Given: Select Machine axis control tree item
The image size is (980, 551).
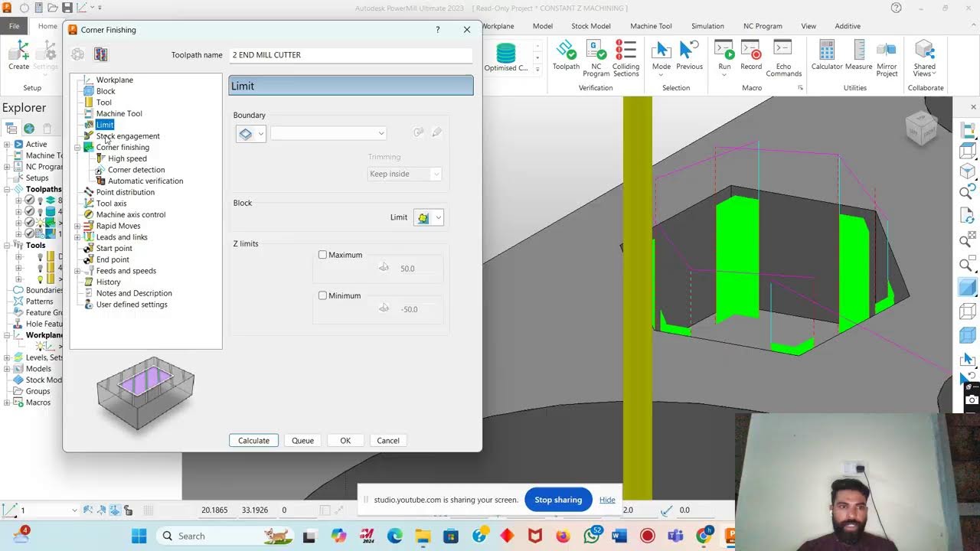Looking at the screenshot, I should click(131, 215).
